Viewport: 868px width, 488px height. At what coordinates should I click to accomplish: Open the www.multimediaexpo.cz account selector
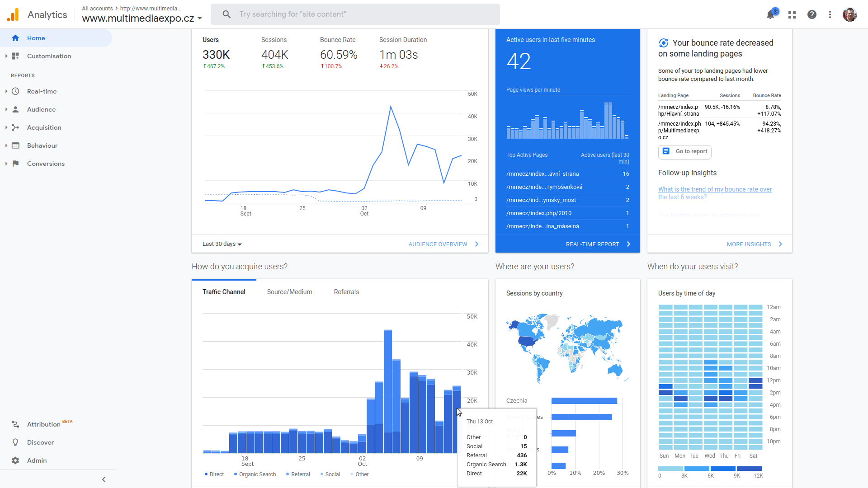pyautogui.click(x=142, y=19)
